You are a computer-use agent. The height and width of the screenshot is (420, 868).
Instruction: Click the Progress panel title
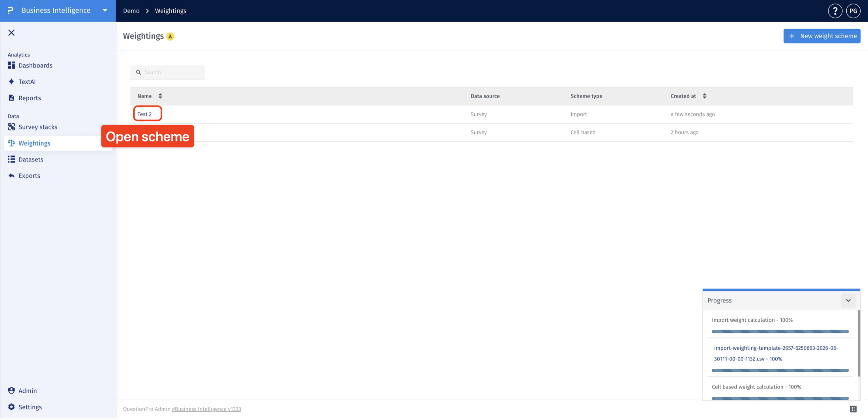point(719,300)
